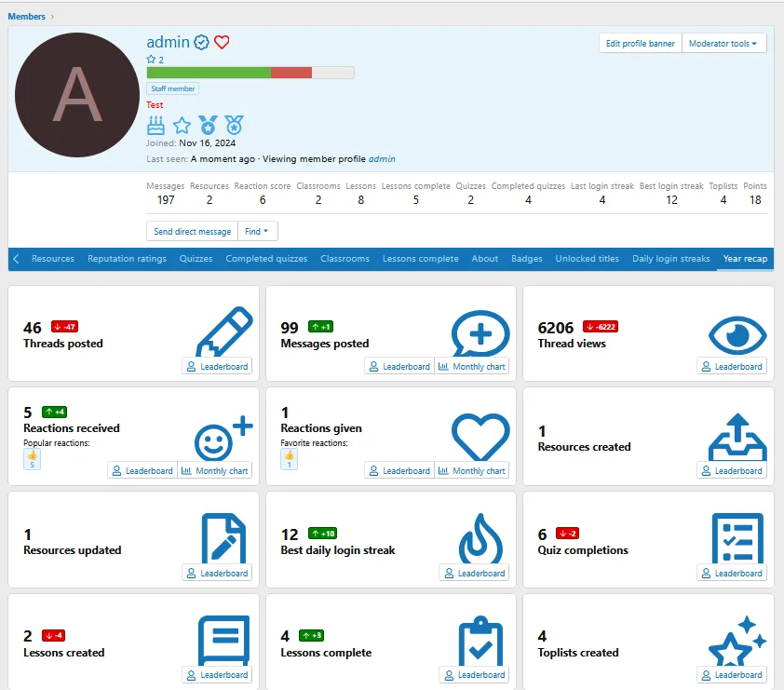Open Monthly chart for Messages posted

click(472, 367)
